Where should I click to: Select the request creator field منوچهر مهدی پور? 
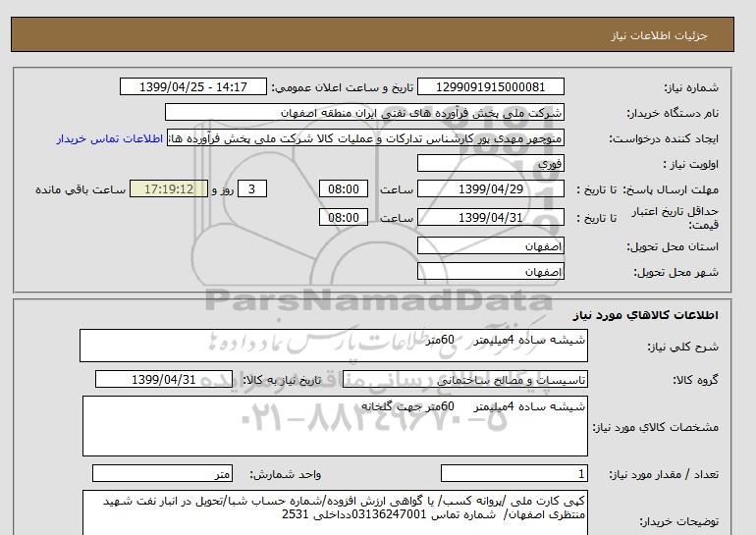tap(365, 138)
